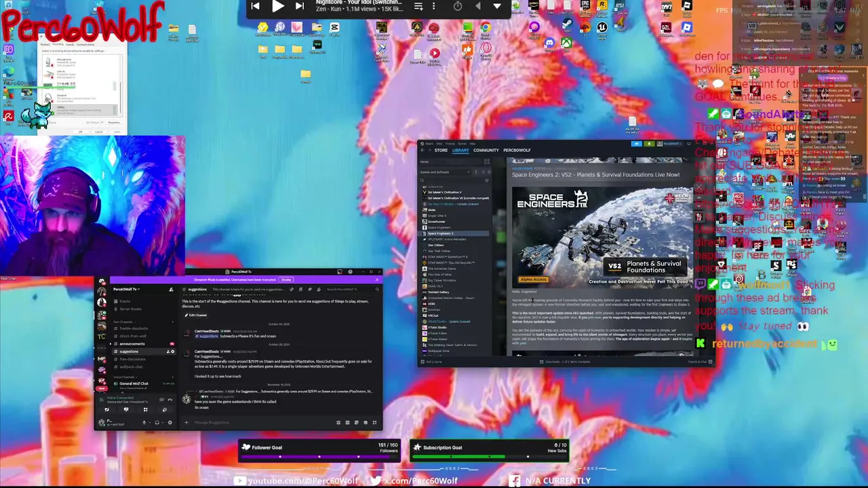Open the STORE tab in Steam
The image size is (868, 488).
pos(441,150)
